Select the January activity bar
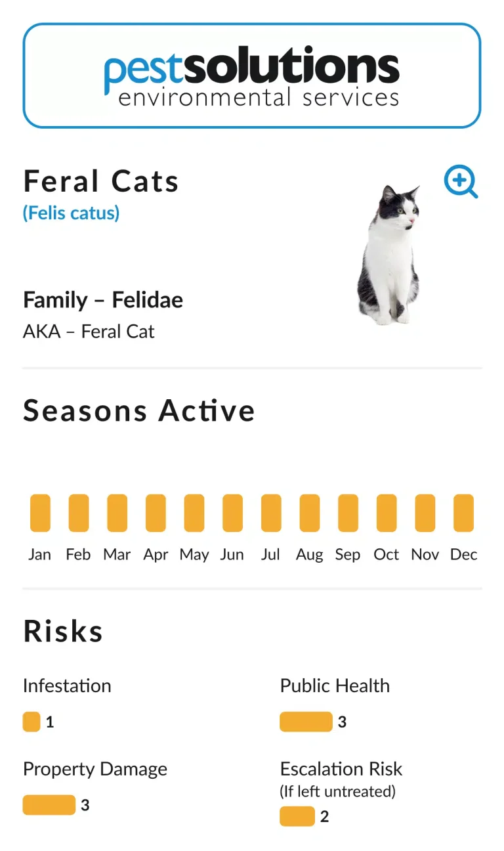Image resolution: width=504 pixels, height=851 pixels. (x=40, y=513)
